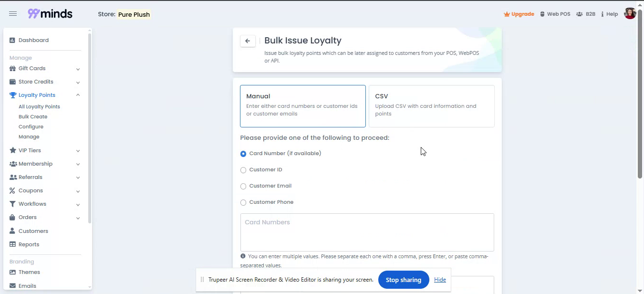
Task: Click the Hide link in sharing bar
Action: (x=440, y=280)
